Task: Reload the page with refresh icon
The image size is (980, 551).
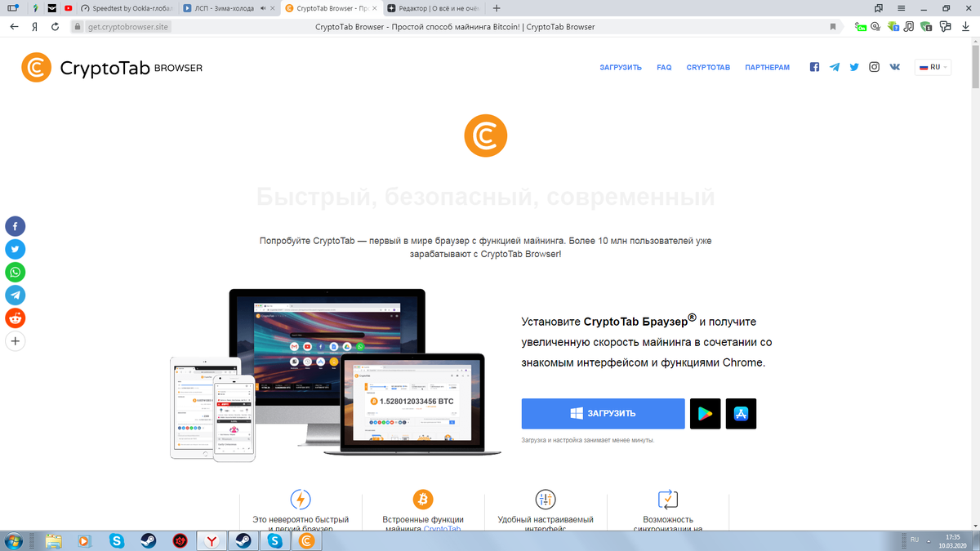Action: (x=55, y=26)
